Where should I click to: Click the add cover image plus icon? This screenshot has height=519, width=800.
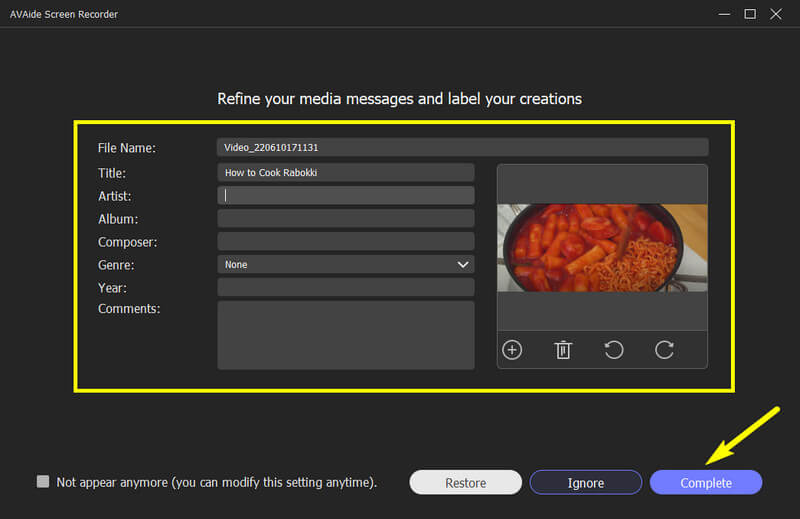[512, 350]
